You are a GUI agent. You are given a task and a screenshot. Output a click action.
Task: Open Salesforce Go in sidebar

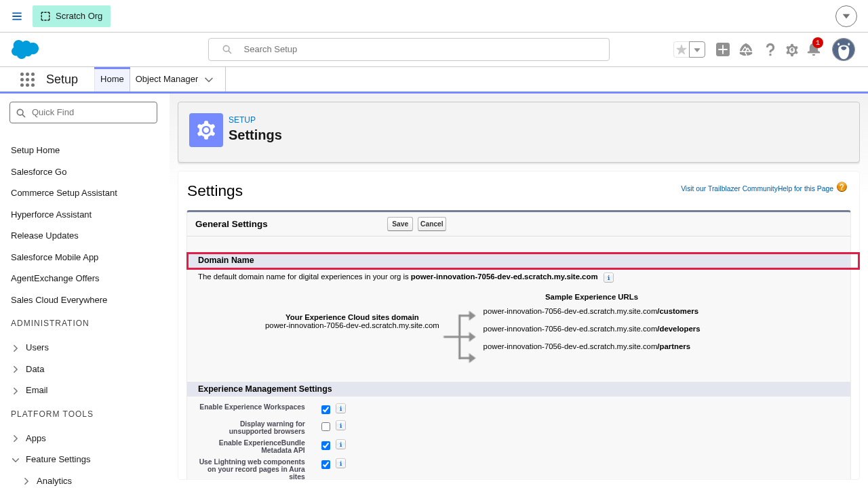[x=39, y=172]
